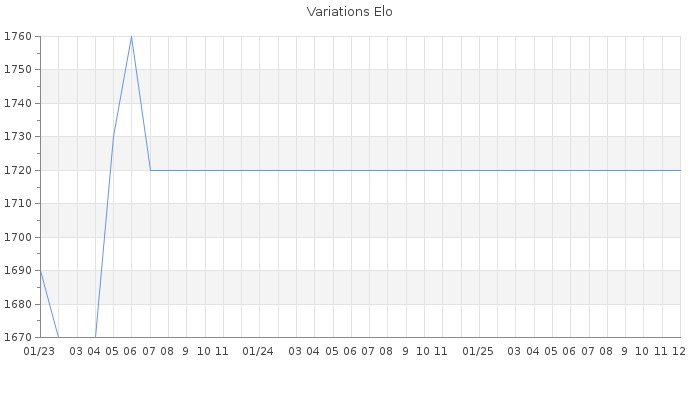Click the 1700 y-axis label
This screenshot has width=700, height=400.
(18, 238)
